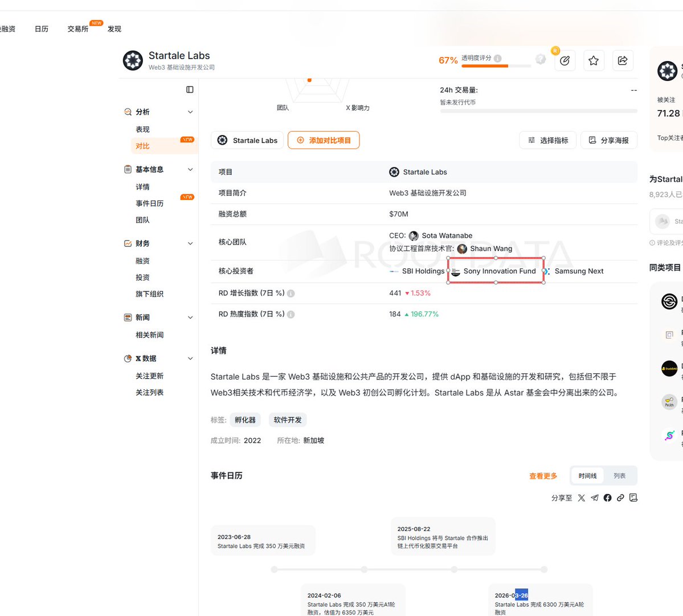
Task: Click the 新闻 section icon
Action: click(x=128, y=317)
